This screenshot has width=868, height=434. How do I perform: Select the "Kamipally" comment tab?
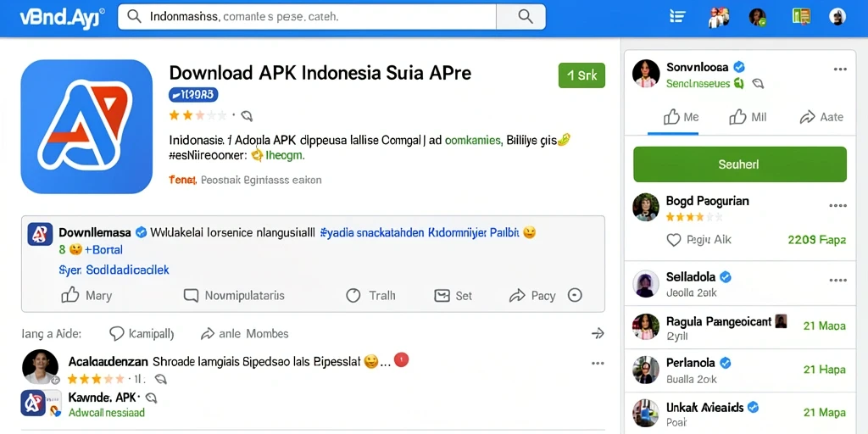coord(142,334)
